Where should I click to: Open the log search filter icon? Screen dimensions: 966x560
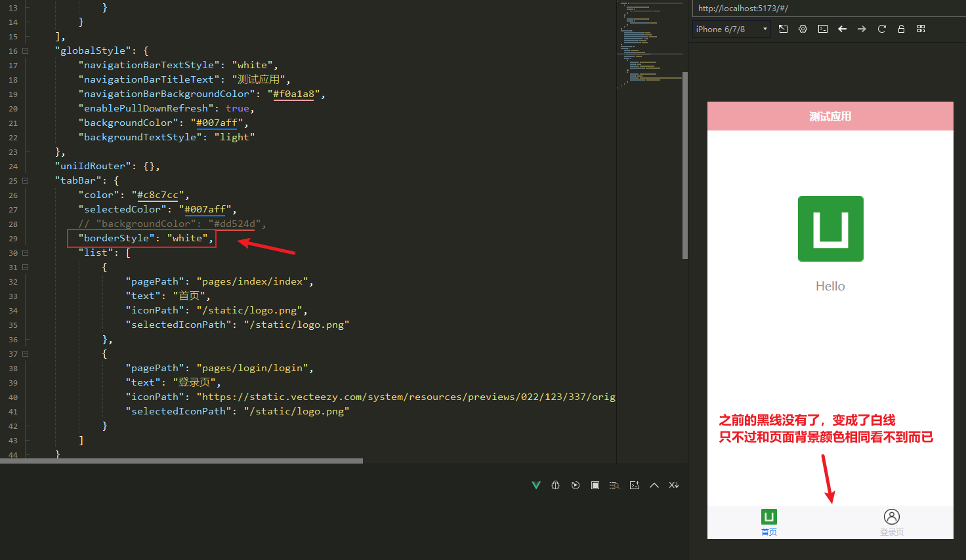tap(614, 485)
